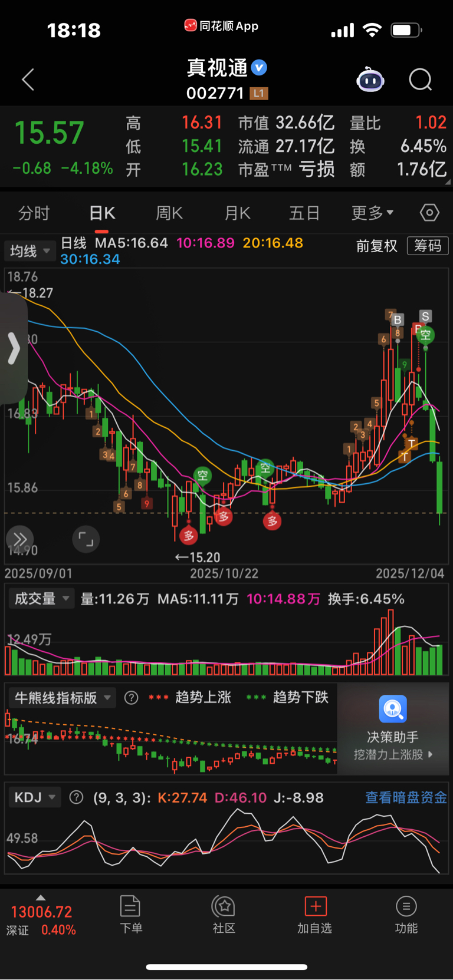Screen dimensions: 453x980
Task: Switch to 五日 tab
Action: tap(304, 213)
